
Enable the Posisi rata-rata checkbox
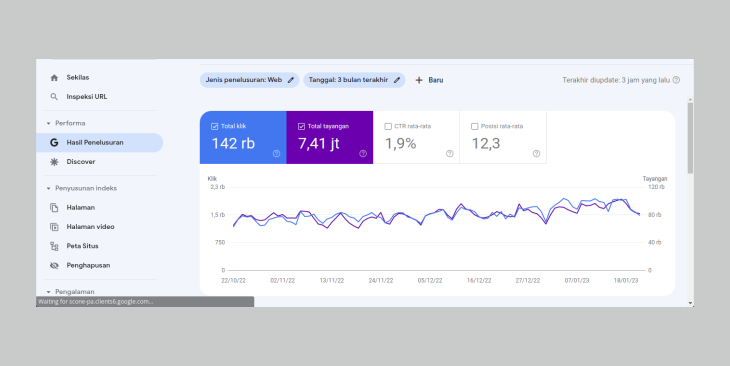[x=474, y=126]
